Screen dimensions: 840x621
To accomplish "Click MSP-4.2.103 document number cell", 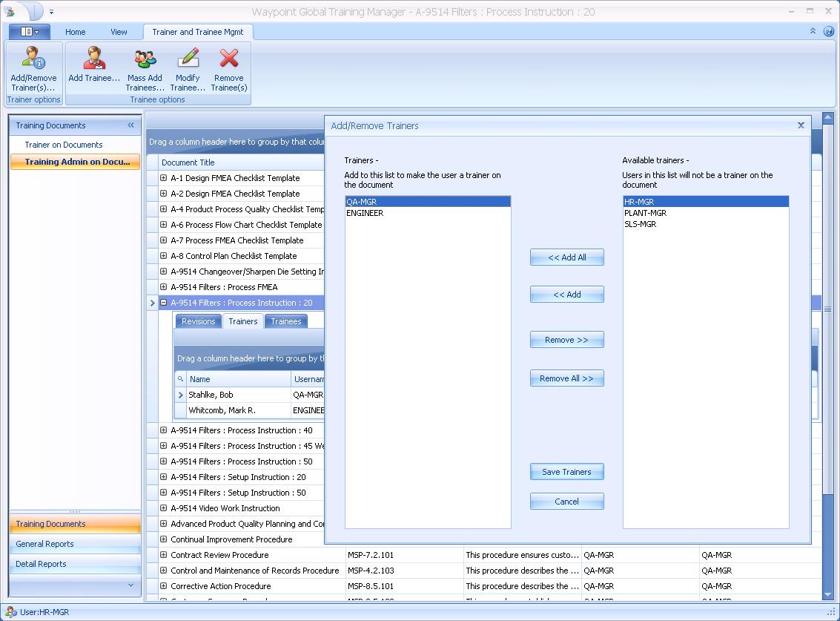I will click(405, 571).
